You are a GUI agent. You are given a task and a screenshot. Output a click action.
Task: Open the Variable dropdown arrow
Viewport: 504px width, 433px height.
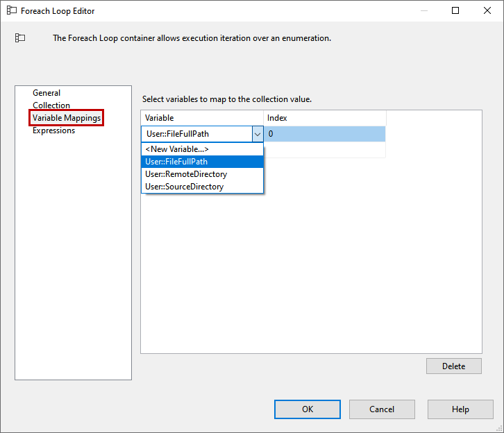click(257, 134)
